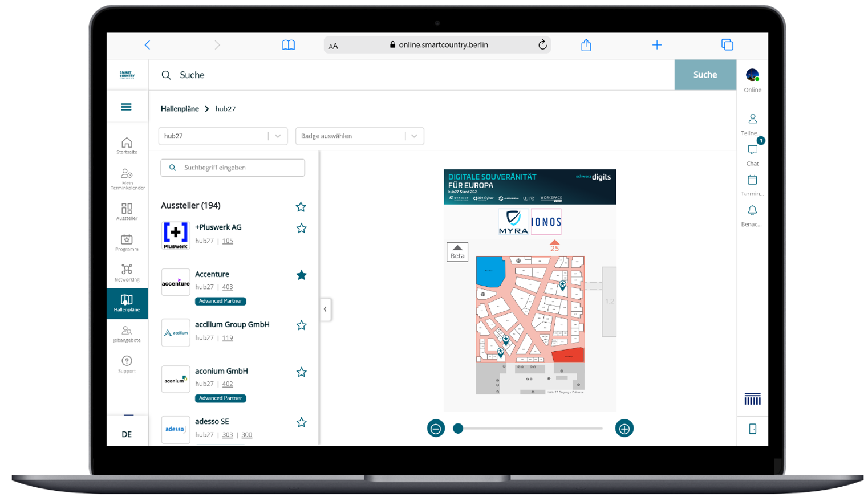Open booth 403 link for Accenture
This screenshot has height=501, width=868.
click(x=227, y=287)
